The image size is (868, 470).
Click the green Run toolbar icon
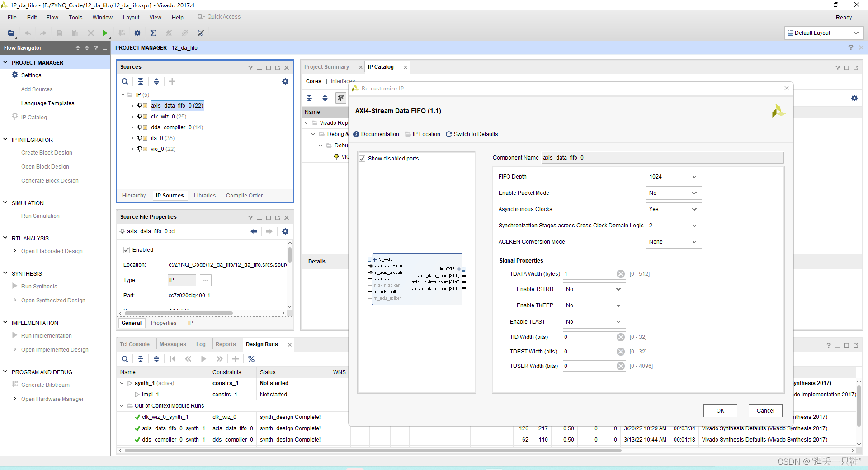click(105, 33)
